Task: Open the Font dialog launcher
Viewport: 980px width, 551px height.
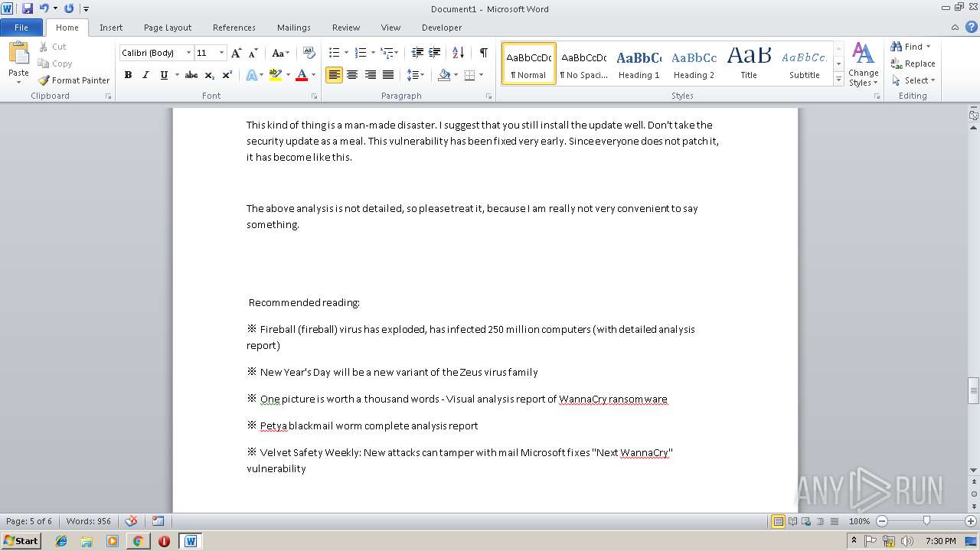Action: pos(315,96)
